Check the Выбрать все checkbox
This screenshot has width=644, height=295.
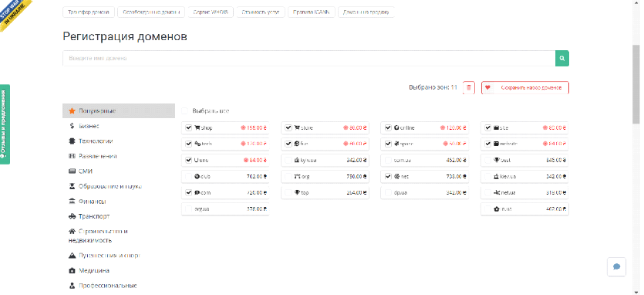tap(185, 111)
